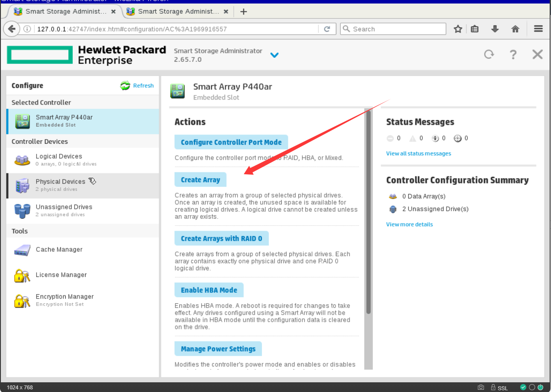Open the Encryption Manager tool
Viewport: 551px width, 392px height.
[83, 300]
